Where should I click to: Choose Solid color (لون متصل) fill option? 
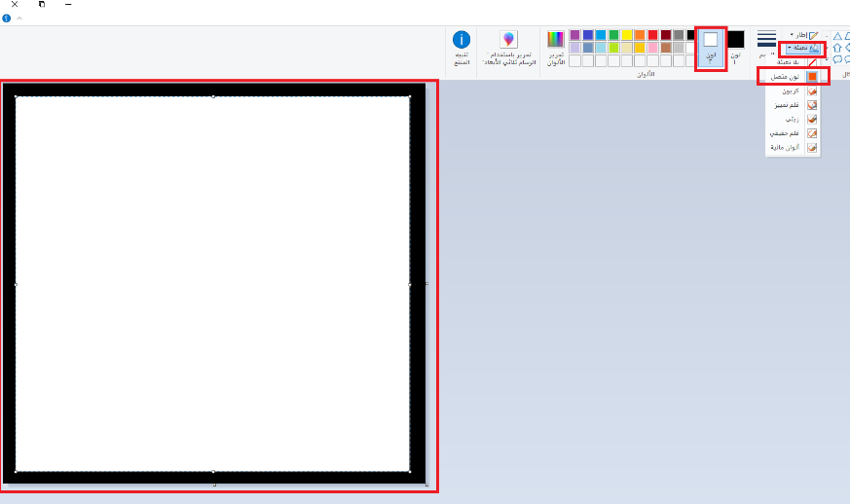tap(793, 77)
